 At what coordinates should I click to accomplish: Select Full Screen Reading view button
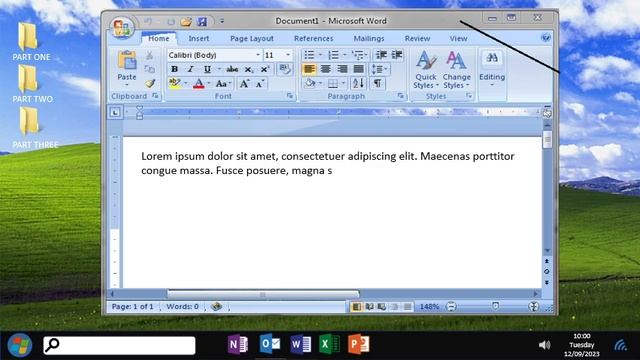pyautogui.click(x=369, y=307)
